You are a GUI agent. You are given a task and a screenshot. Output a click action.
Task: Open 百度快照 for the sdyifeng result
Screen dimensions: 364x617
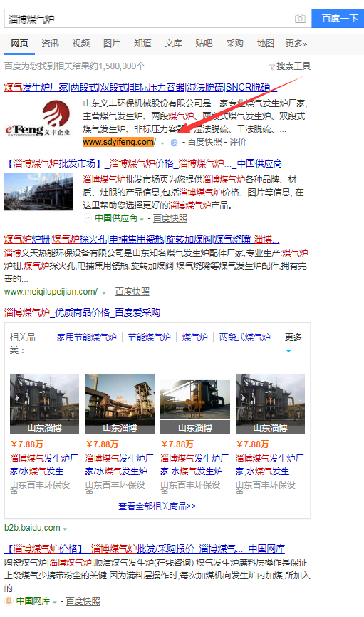point(204,142)
